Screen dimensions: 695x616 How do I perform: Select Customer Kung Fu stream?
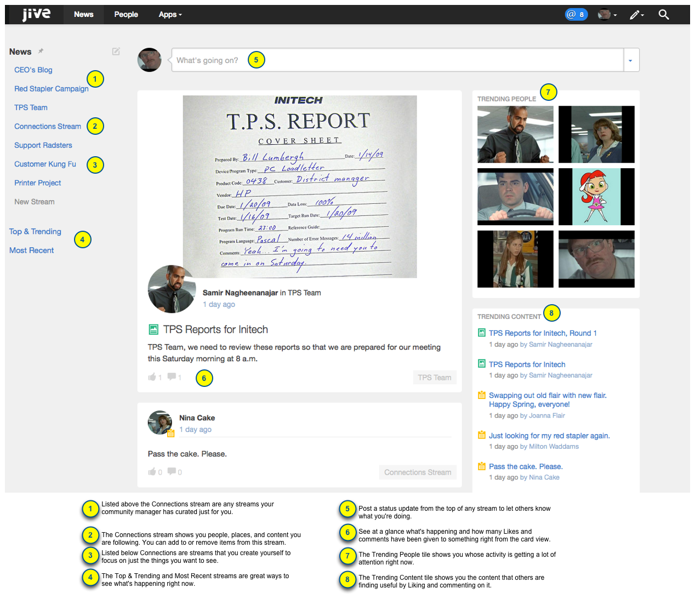click(45, 164)
